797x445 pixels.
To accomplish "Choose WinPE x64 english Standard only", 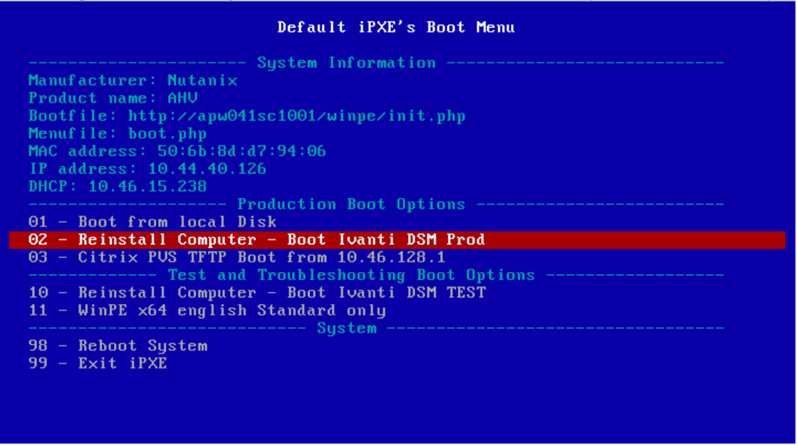I will coord(207,311).
